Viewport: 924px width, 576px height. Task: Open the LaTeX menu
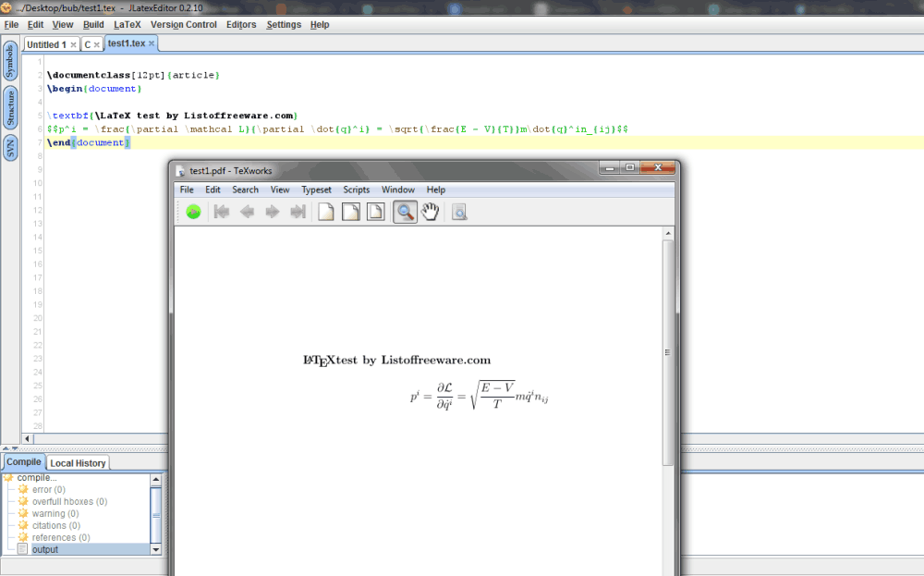coord(128,25)
